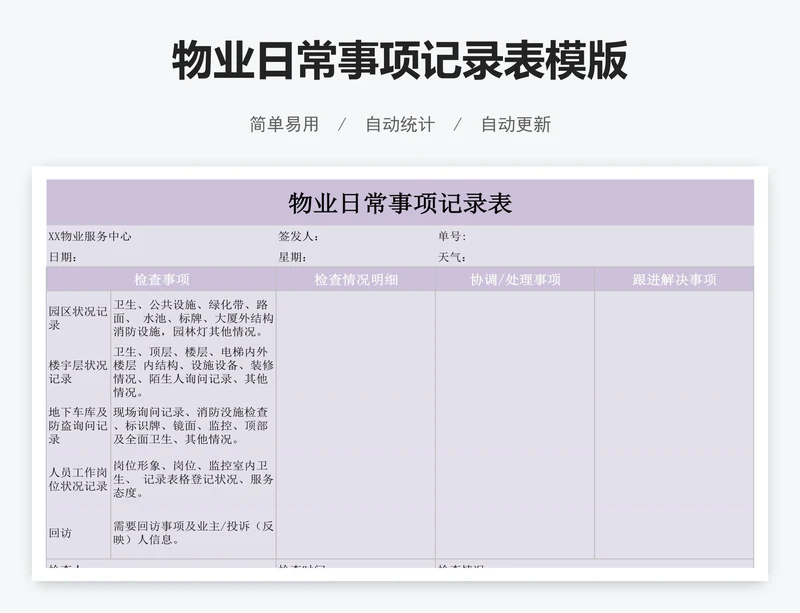Click the empty cell under 协调/处理事项

tap(515, 425)
